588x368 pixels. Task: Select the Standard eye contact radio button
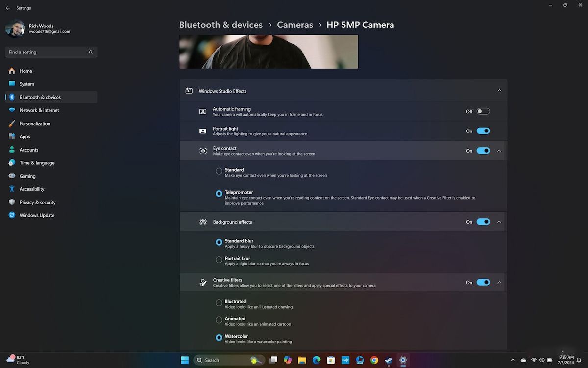[x=219, y=171]
